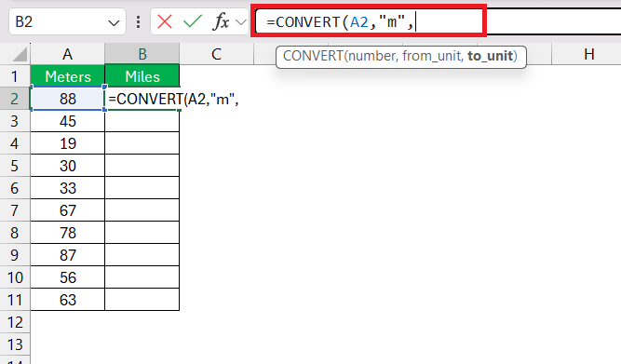This screenshot has height=364, width=621.
Task: Click the cell containing 45
Action: (x=68, y=121)
